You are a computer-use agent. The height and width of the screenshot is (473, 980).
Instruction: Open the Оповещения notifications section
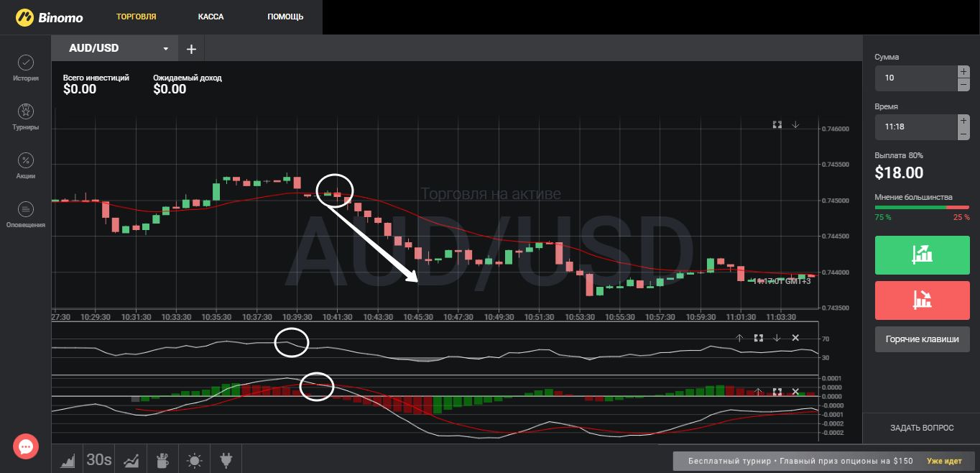pos(25,215)
